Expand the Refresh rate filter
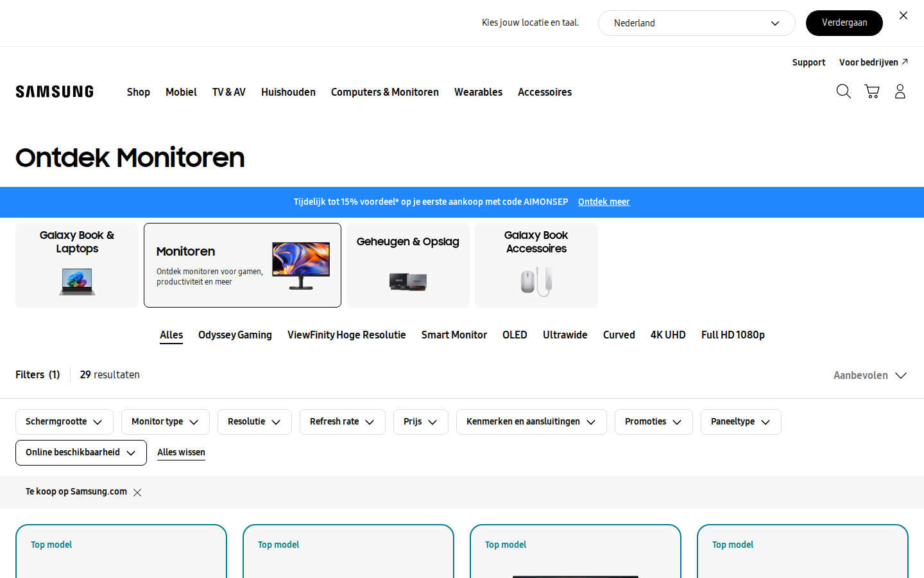924x578 pixels. pos(343,422)
